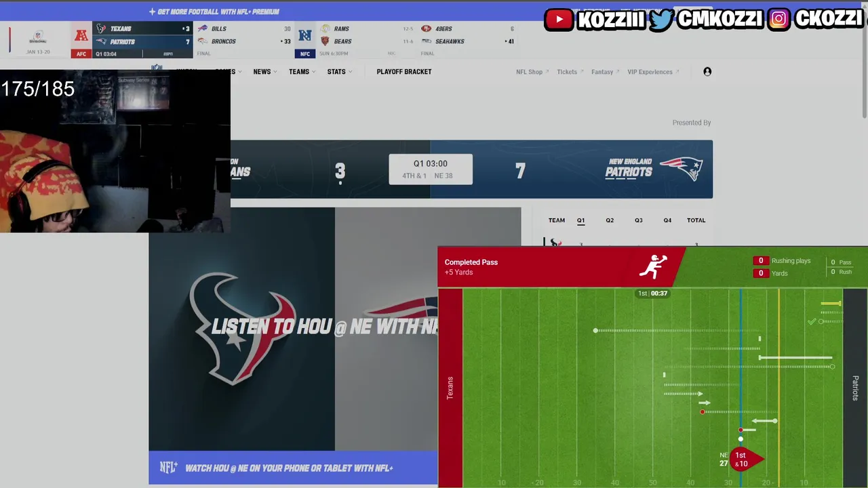Viewport: 868px width, 488px height.
Task: Click the NFC conference logo in the scorestrip
Action: click(305, 36)
